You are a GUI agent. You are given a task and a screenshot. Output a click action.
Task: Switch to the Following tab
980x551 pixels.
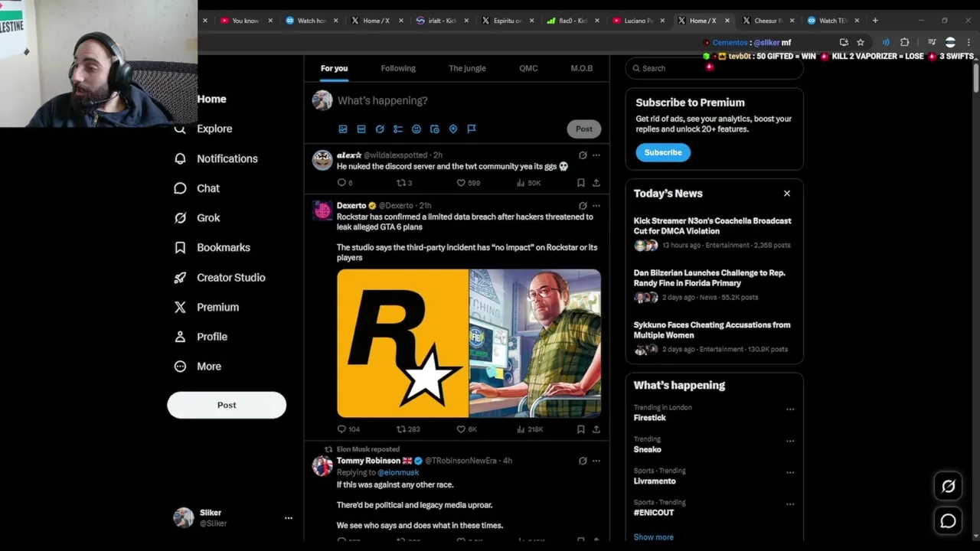coord(398,68)
